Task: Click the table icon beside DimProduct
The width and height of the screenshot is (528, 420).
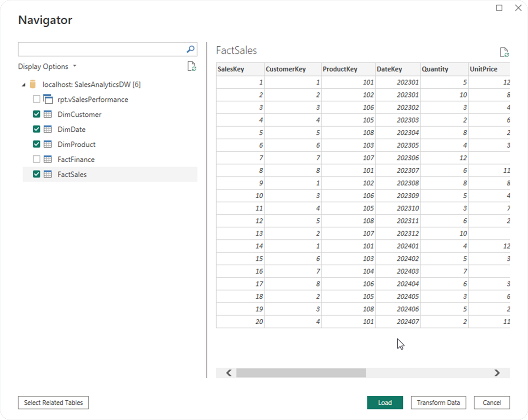Action: click(x=49, y=144)
